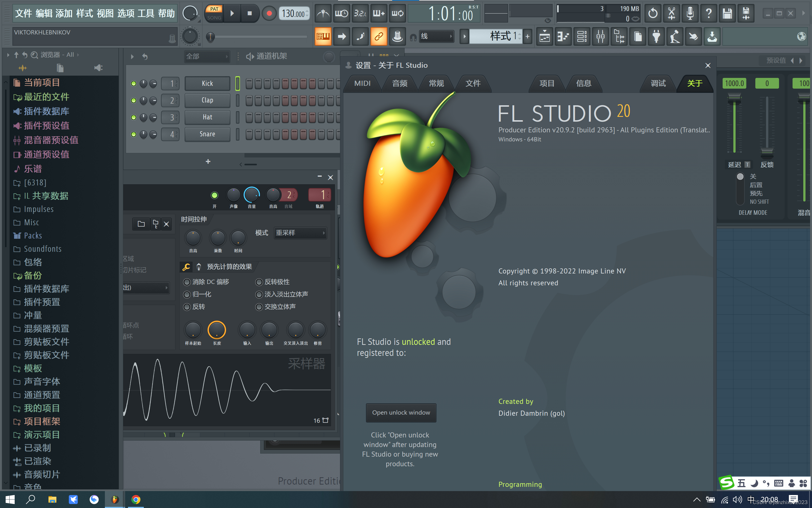Image resolution: width=812 pixels, height=508 pixels.
Task: Mute the Snare channel green light
Action: coord(134,134)
